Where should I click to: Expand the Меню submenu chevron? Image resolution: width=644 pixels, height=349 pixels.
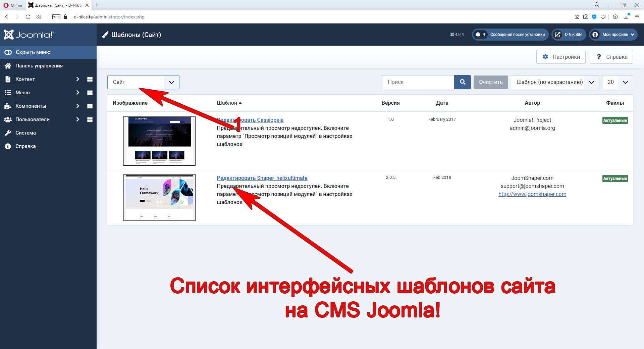pyautogui.click(x=78, y=93)
